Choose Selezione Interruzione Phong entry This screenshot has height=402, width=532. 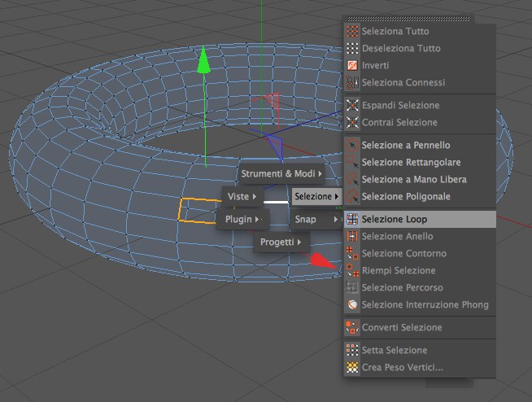pyautogui.click(x=420, y=304)
